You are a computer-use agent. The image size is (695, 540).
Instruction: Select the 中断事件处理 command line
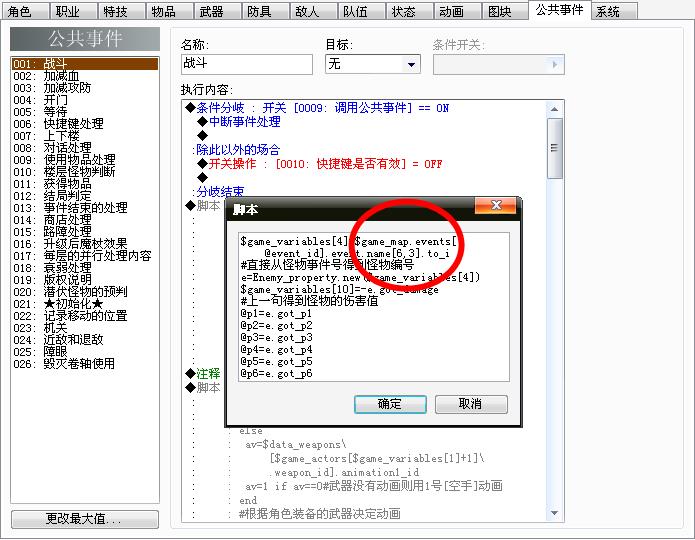tap(239, 122)
